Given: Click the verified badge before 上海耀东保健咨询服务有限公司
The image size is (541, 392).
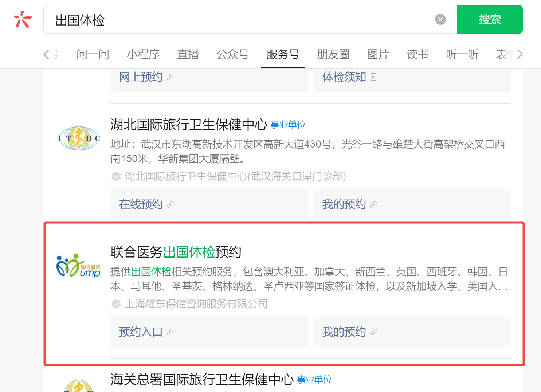Looking at the screenshot, I should pos(116,304).
